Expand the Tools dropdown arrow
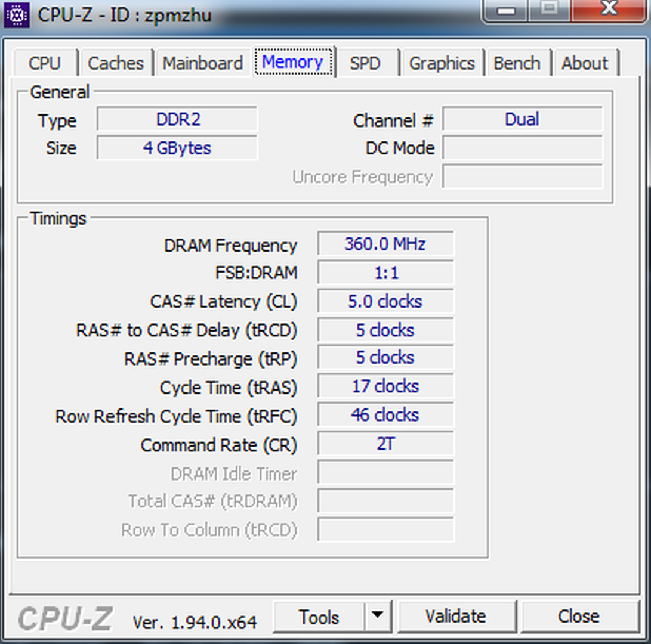The width and height of the screenshot is (651, 644). [x=377, y=617]
